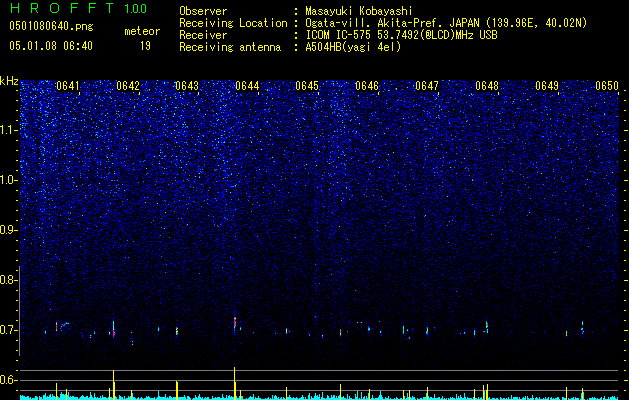The height and width of the screenshot is (400, 629).
Task: Click the Receiving Location field label
Action: pyautogui.click(x=233, y=23)
